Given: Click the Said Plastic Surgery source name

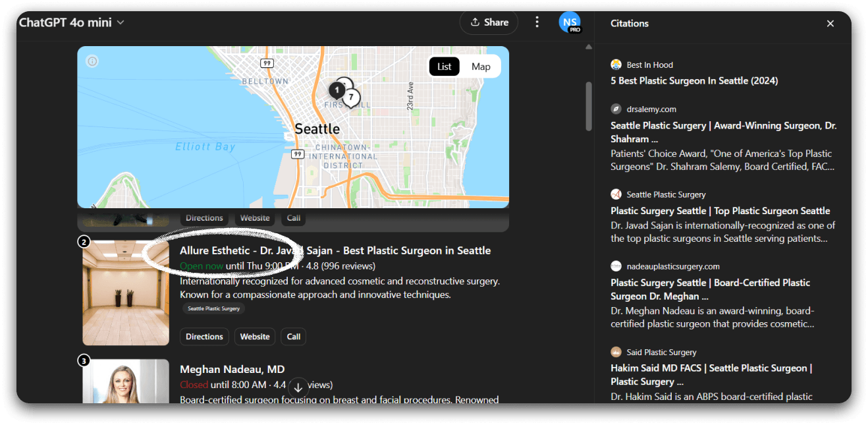Looking at the screenshot, I should pyautogui.click(x=661, y=353).
